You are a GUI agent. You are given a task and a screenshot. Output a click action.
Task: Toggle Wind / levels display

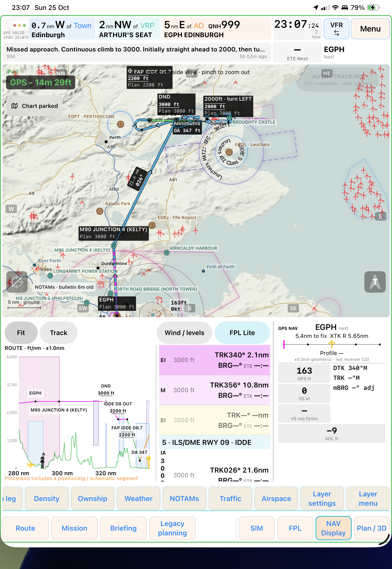click(x=184, y=333)
